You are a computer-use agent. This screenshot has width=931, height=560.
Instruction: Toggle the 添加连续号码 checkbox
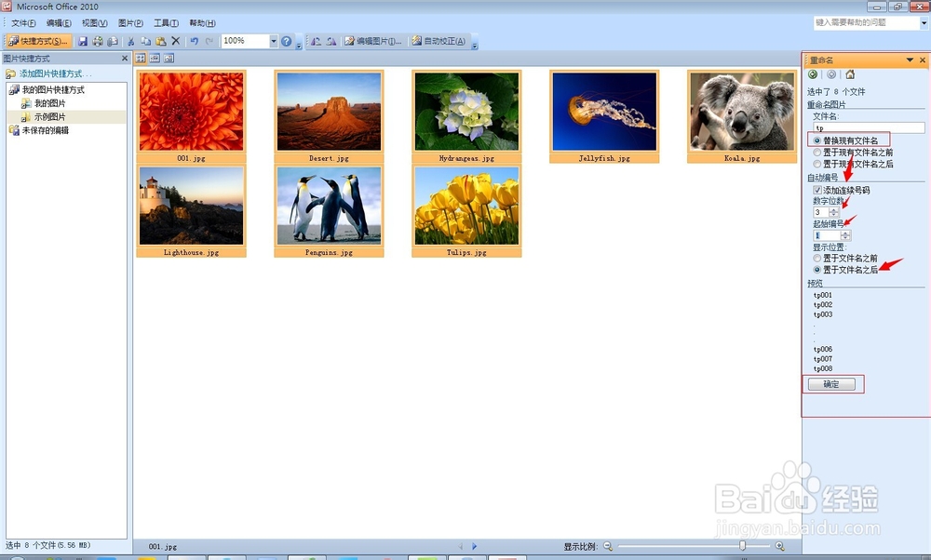coord(817,190)
